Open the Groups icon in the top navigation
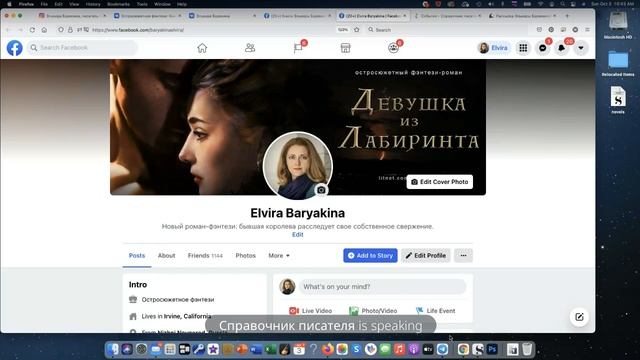Image resolution: width=640 pixels, height=360 pixels. (393, 48)
